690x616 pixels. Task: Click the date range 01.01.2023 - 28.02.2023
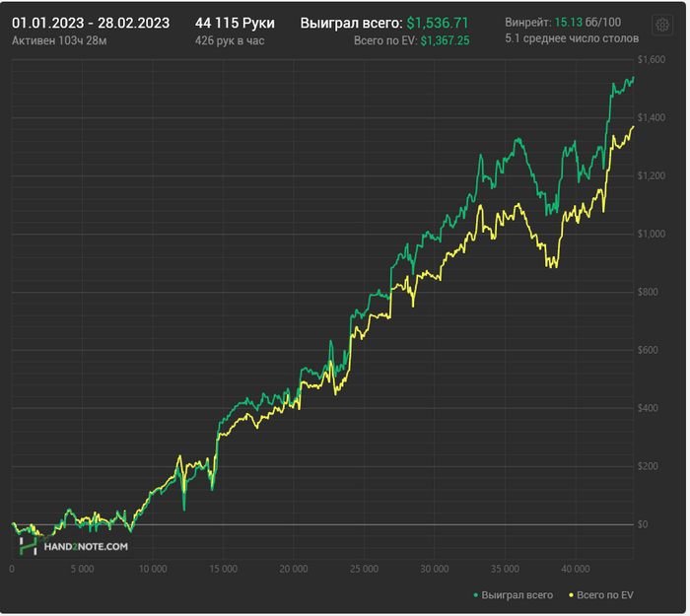91,23
